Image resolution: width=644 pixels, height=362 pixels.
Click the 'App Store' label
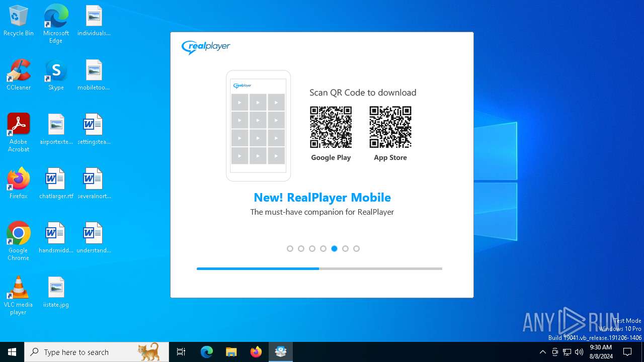tap(390, 157)
